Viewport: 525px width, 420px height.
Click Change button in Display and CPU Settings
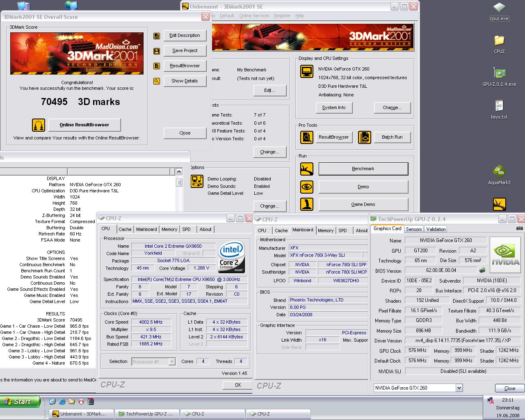pyautogui.click(x=392, y=107)
